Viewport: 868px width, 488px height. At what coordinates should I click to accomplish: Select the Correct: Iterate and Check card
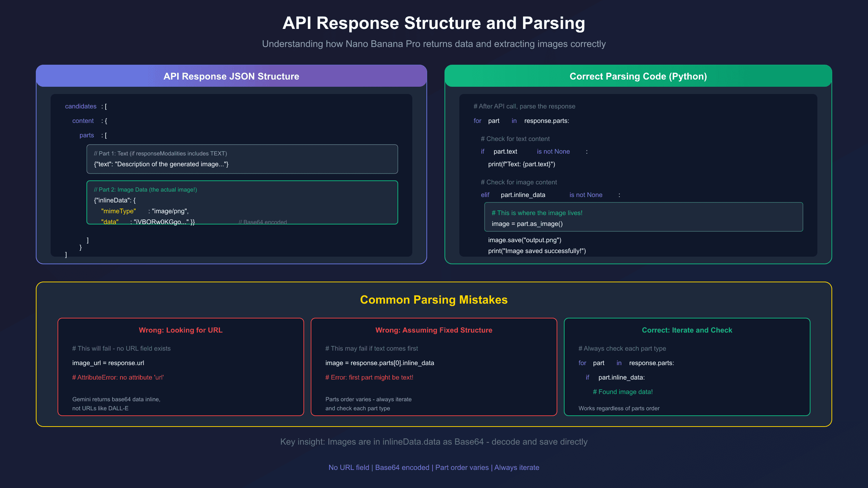pyautogui.click(x=687, y=365)
